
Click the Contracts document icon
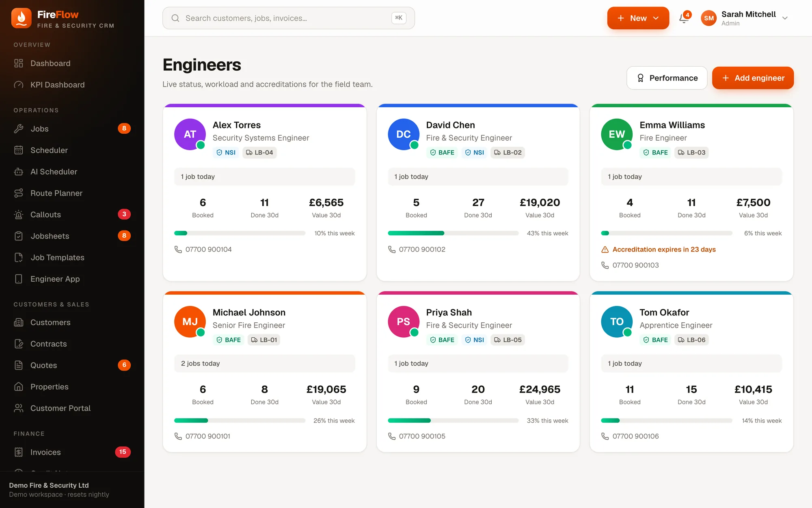(x=19, y=344)
